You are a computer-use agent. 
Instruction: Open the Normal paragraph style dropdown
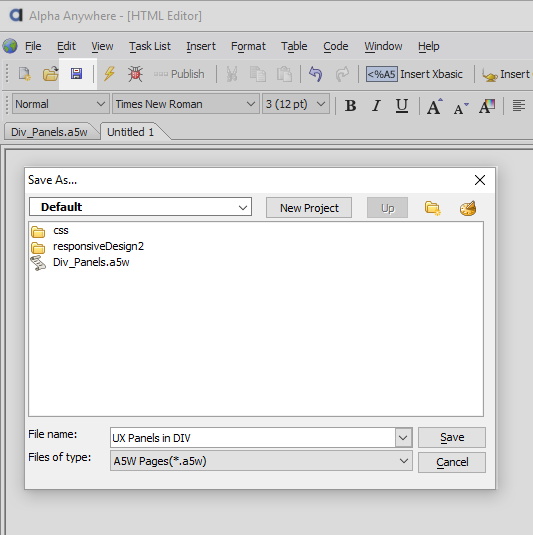(61, 104)
